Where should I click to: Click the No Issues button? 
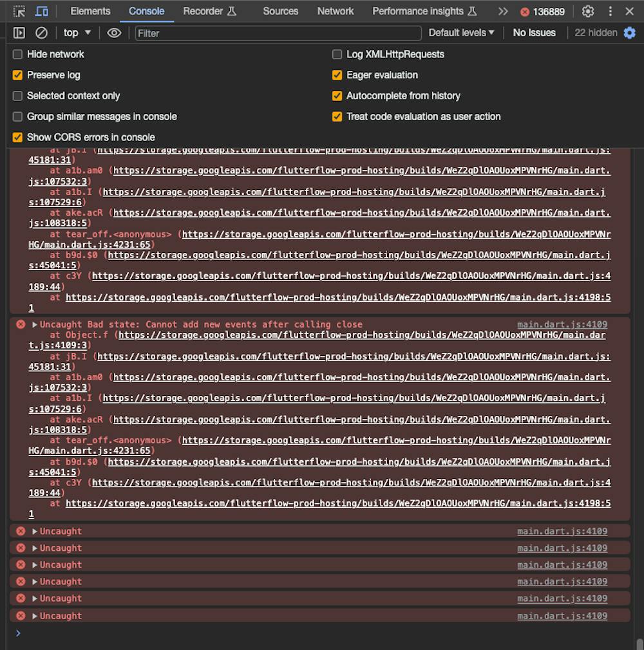click(x=534, y=32)
